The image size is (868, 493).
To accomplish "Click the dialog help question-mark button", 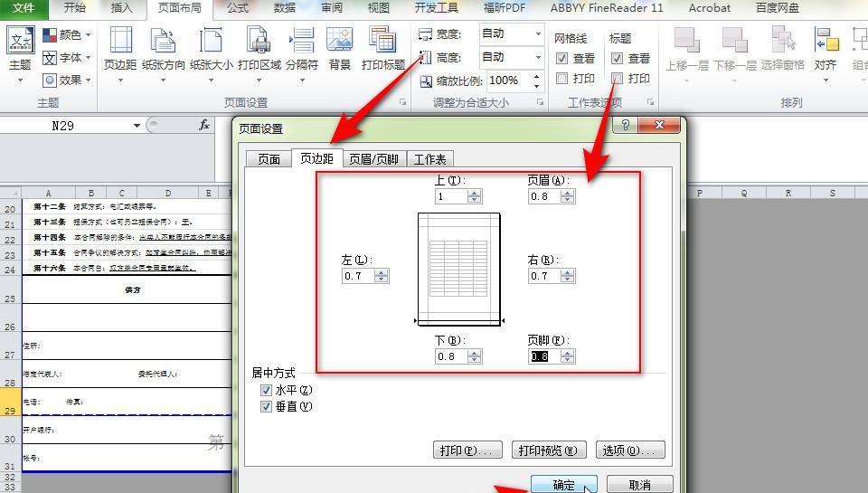I will pos(626,125).
